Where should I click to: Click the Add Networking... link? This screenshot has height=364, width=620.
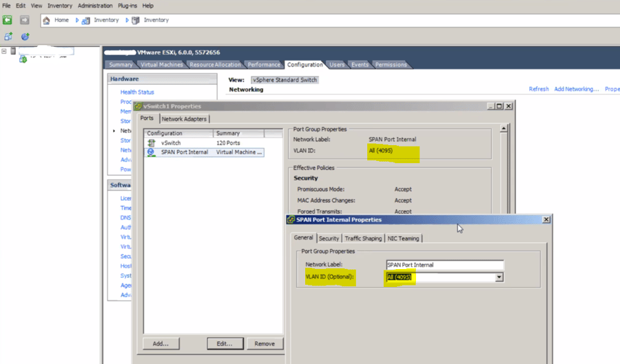tap(576, 89)
